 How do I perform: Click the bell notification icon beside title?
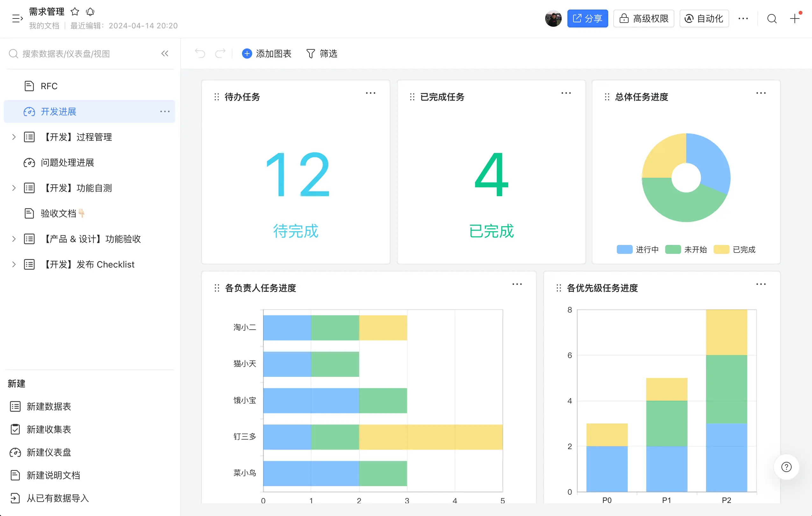click(x=90, y=12)
